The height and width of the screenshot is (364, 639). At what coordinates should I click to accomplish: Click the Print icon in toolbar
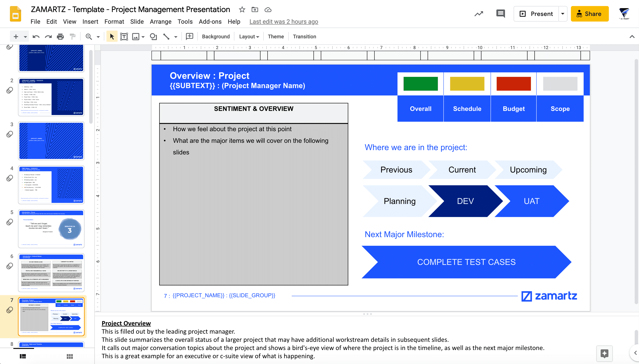point(61,36)
